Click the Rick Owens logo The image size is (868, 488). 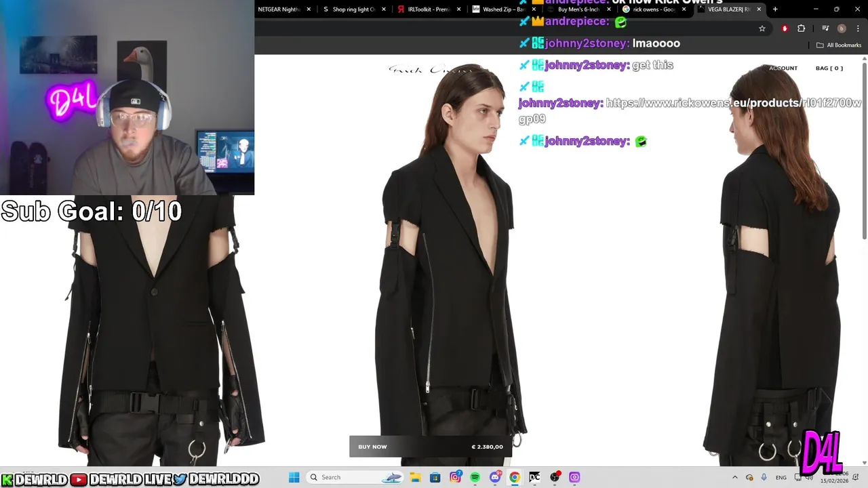(431, 69)
